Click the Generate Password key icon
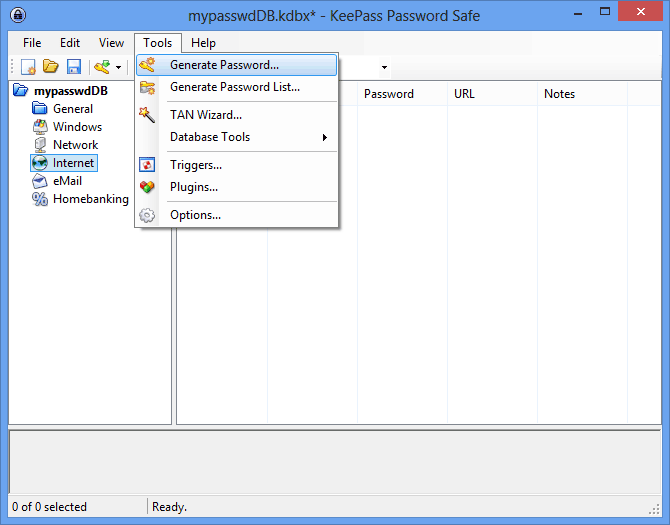 [x=147, y=65]
